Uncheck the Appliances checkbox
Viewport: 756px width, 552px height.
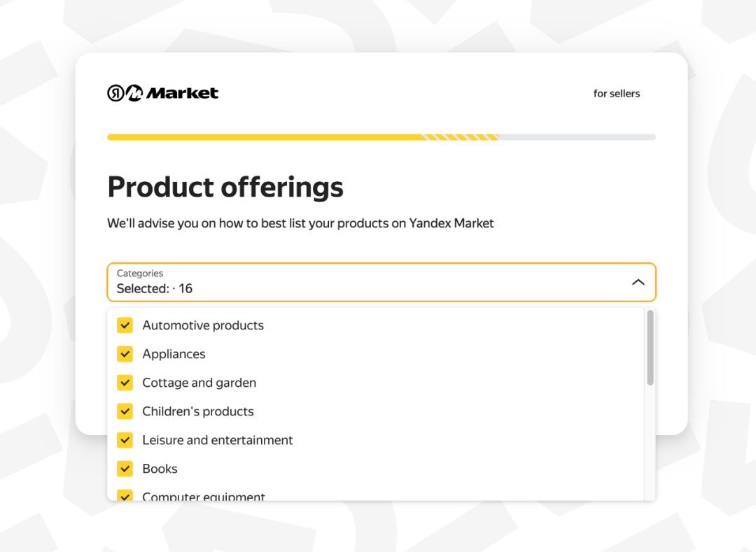pyautogui.click(x=125, y=354)
